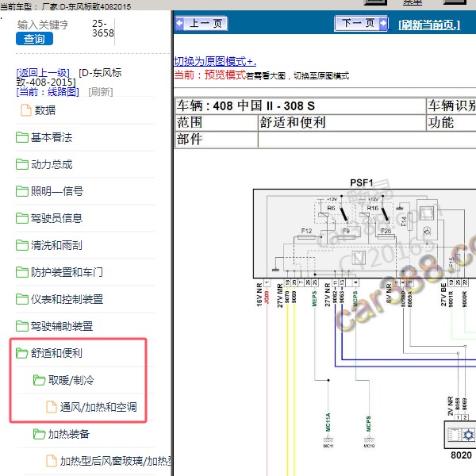Click the folder icon beside 动力总成
The image size is (476, 476).
(x=22, y=164)
